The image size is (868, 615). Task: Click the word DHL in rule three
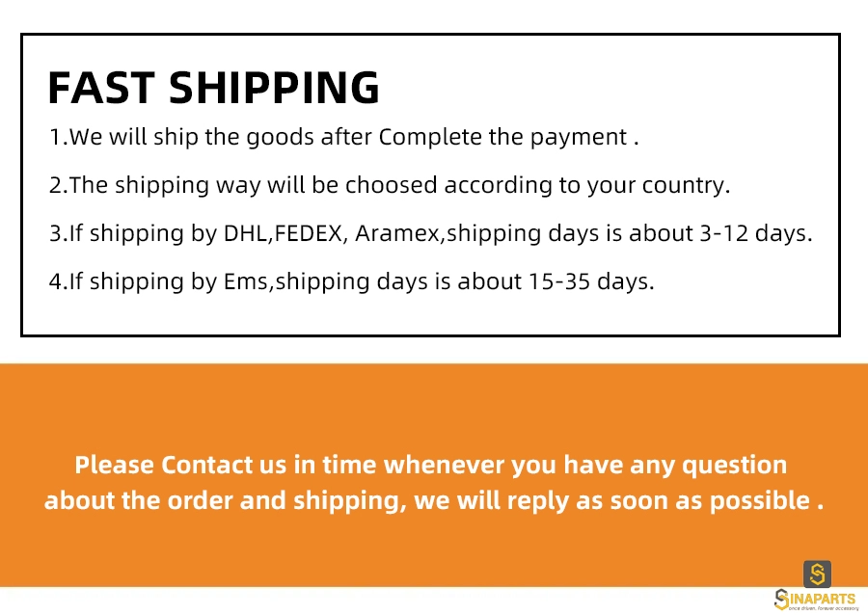pyautogui.click(x=245, y=233)
